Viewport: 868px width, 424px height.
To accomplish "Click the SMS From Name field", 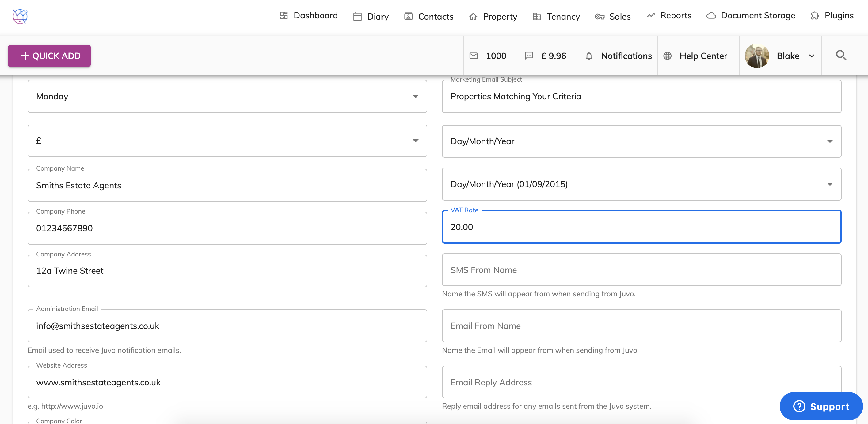I will pos(641,270).
